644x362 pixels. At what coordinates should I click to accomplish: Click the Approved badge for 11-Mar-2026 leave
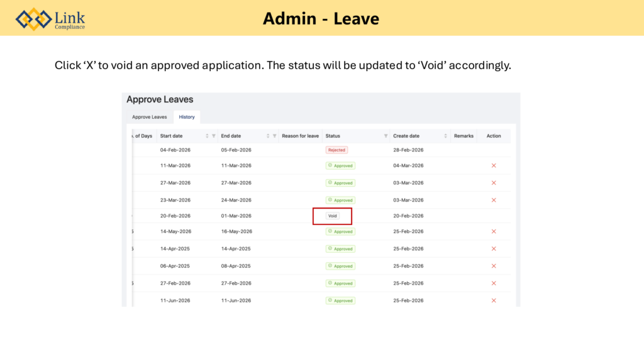click(340, 166)
